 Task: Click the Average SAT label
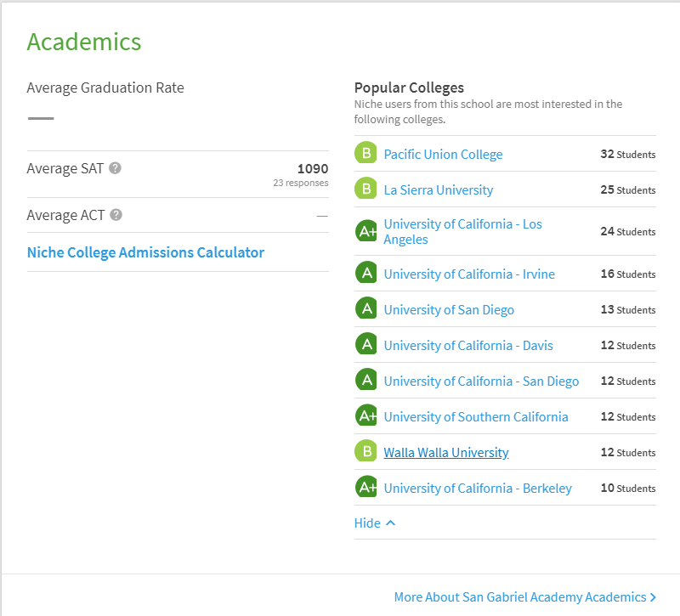click(65, 168)
